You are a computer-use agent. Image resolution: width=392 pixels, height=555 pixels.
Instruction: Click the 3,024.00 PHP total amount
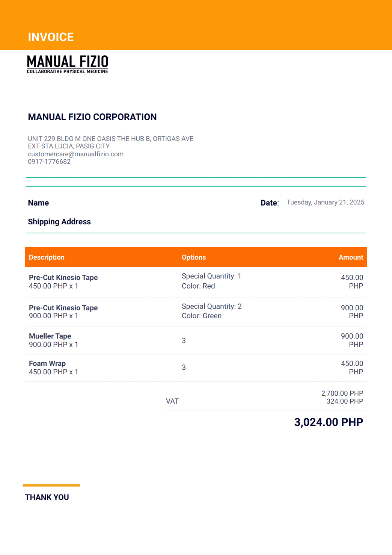point(329,422)
